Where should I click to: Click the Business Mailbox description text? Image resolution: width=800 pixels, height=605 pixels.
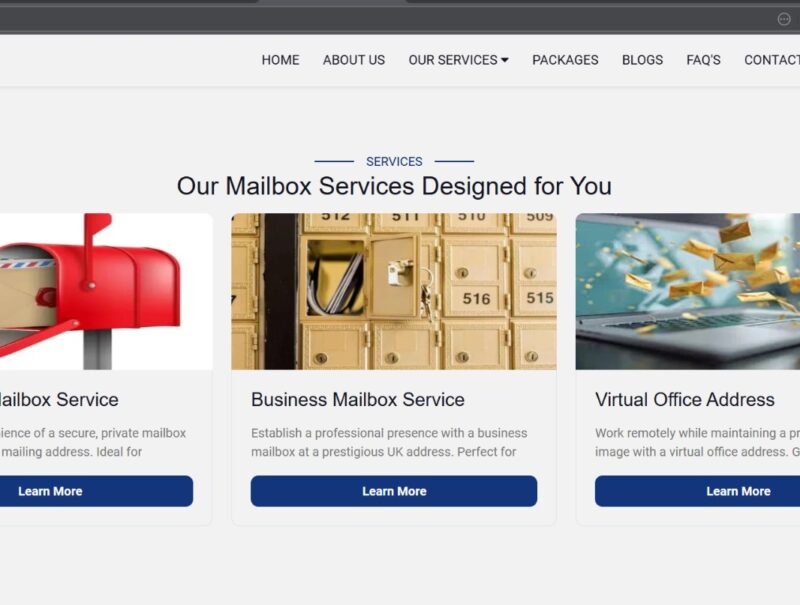(x=389, y=442)
